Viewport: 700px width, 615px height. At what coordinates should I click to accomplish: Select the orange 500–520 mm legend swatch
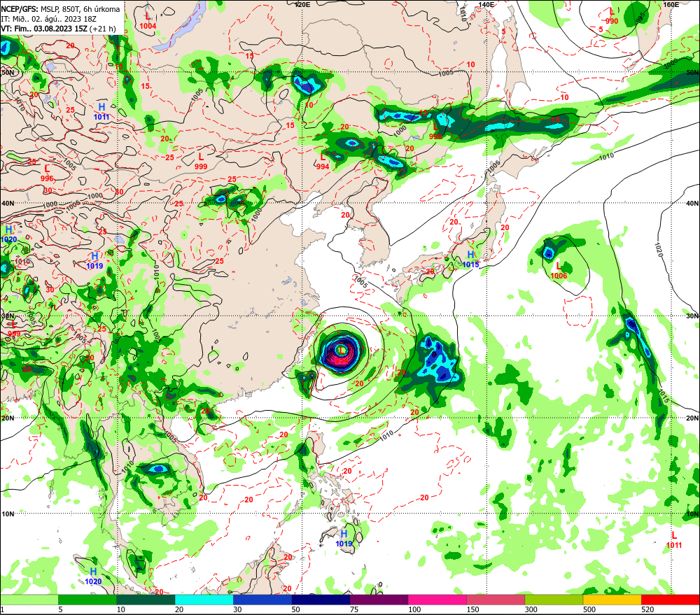tap(612, 600)
